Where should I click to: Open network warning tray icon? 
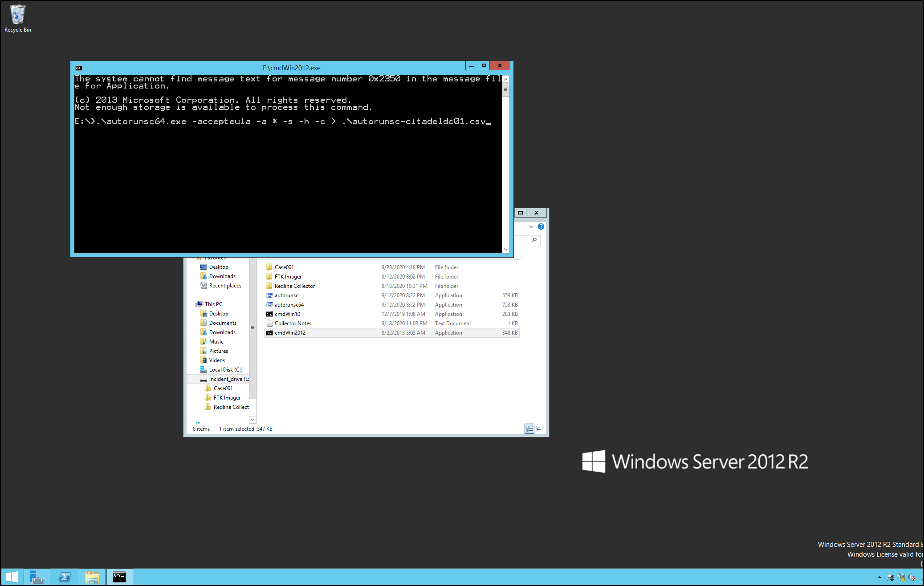tap(901, 578)
